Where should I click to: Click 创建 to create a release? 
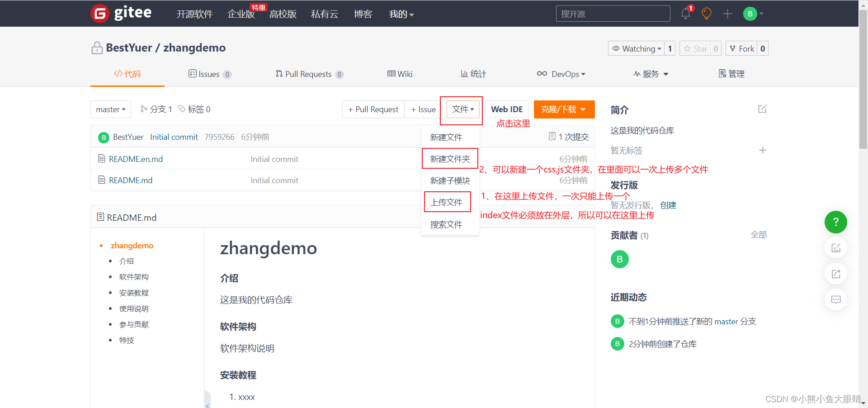668,205
